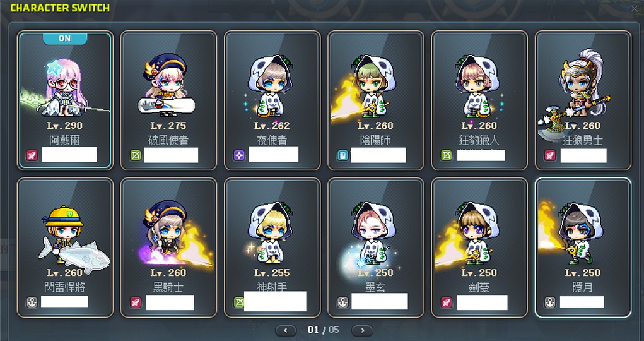Go to next character page arrow
Viewport: 644px width, 341px height.
(362, 330)
